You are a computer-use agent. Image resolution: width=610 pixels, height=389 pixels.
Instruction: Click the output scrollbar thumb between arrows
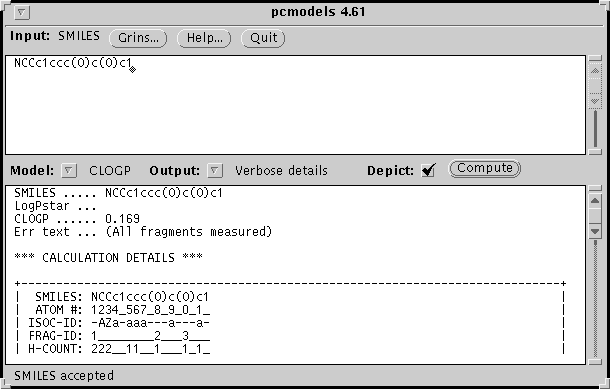pyautogui.click(x=595, y=216)
